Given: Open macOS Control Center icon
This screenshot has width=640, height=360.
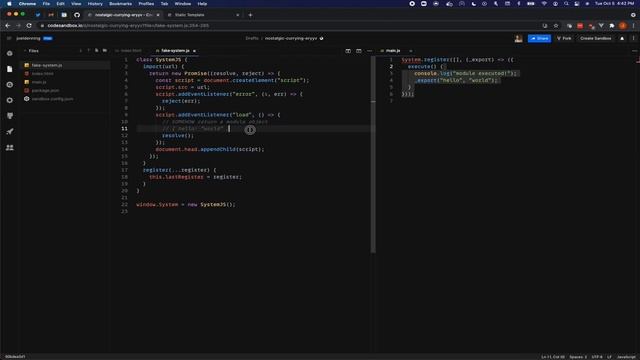Looking at the screenshot, I should pyautogui.click(x=576, y=4).
